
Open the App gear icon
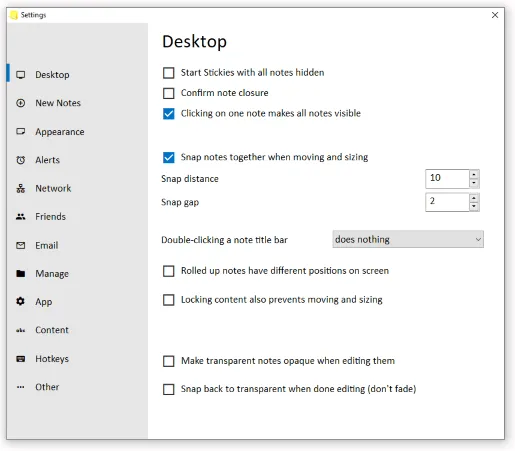pyautogui.click(x=21, y=301)
